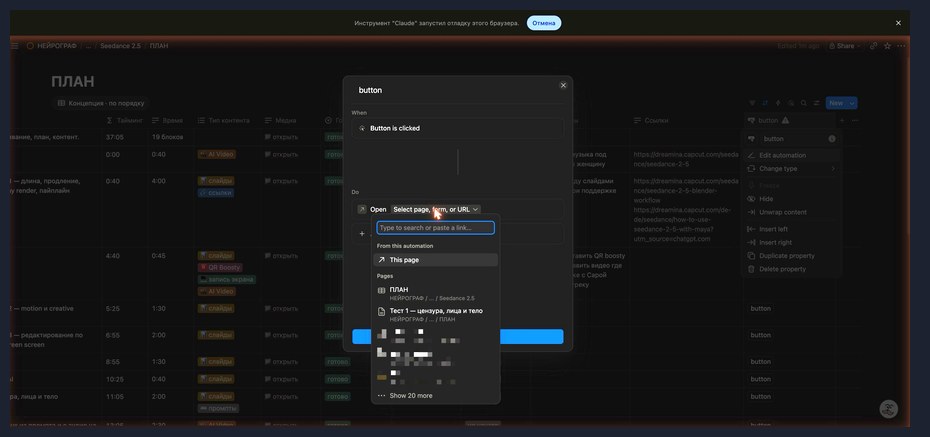Click the New button

point(836,103)
